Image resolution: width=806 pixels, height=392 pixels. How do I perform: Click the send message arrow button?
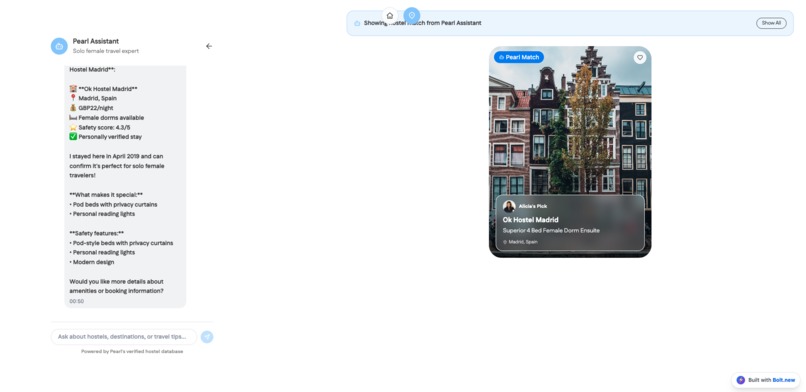click(x=207, y=337)
